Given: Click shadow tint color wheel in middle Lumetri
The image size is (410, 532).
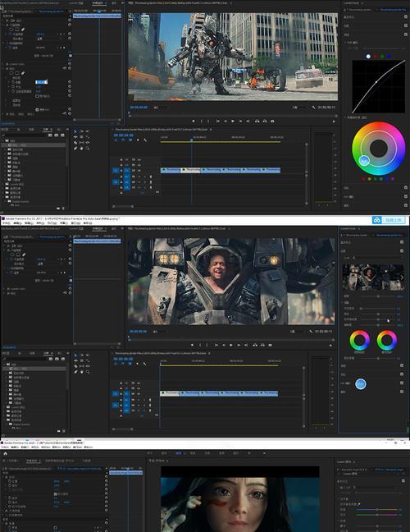Looking at the screenshot, I should click(359, 340).
